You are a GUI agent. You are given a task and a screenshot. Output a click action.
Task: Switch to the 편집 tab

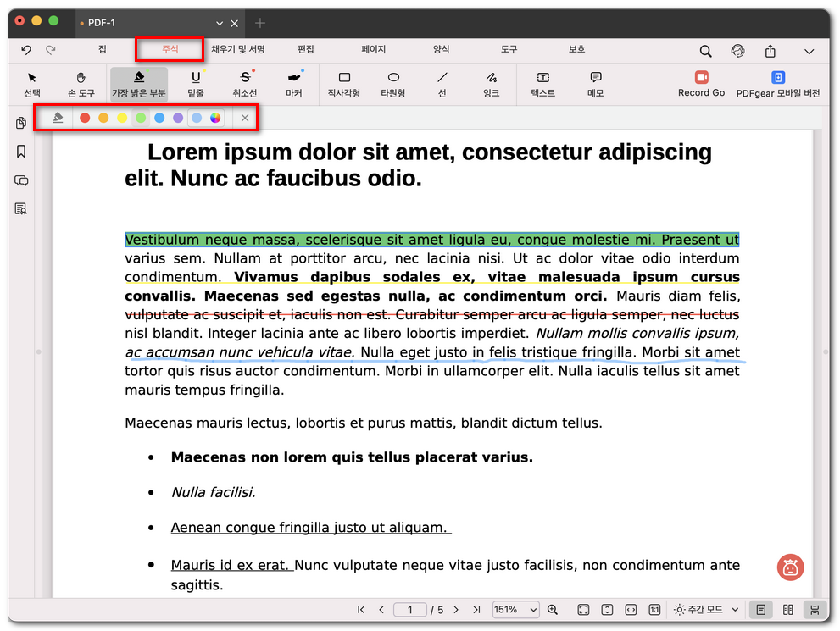(x=306, y=50)
